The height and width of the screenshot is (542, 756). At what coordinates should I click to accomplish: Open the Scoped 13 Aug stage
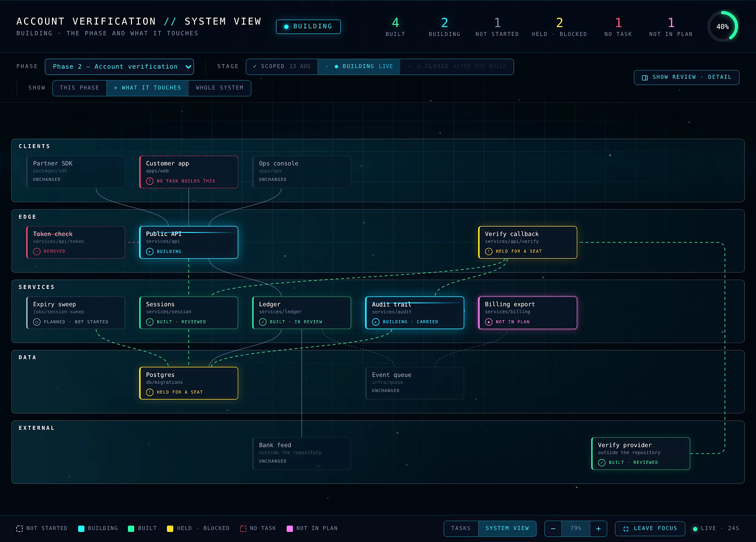(x=282, y=67)
